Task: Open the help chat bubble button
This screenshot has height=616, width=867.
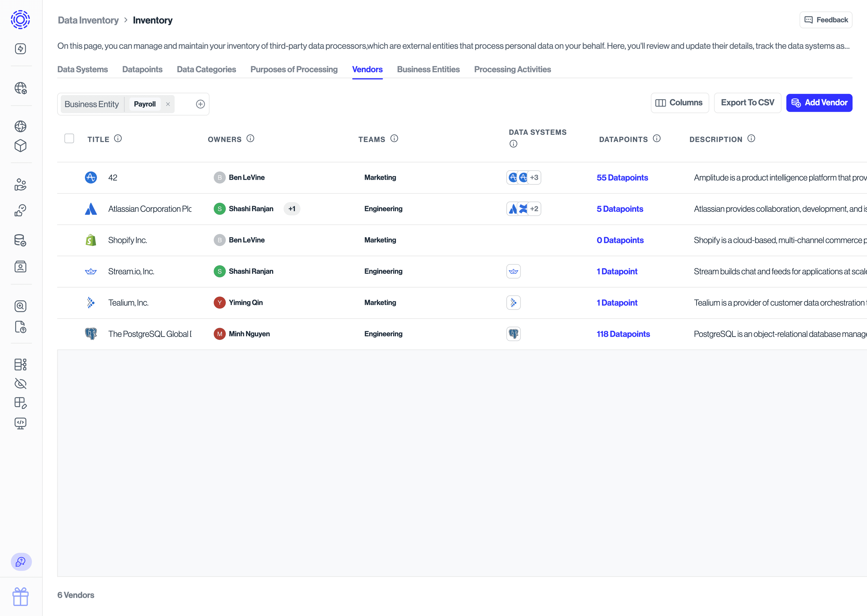Action: 21,562
